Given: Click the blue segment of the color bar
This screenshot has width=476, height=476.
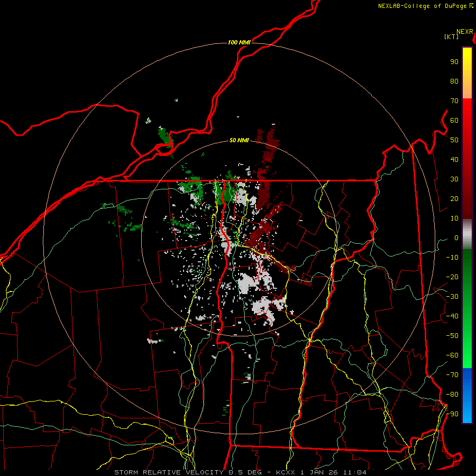Looking at the screenshot, I should click(467, 396).
